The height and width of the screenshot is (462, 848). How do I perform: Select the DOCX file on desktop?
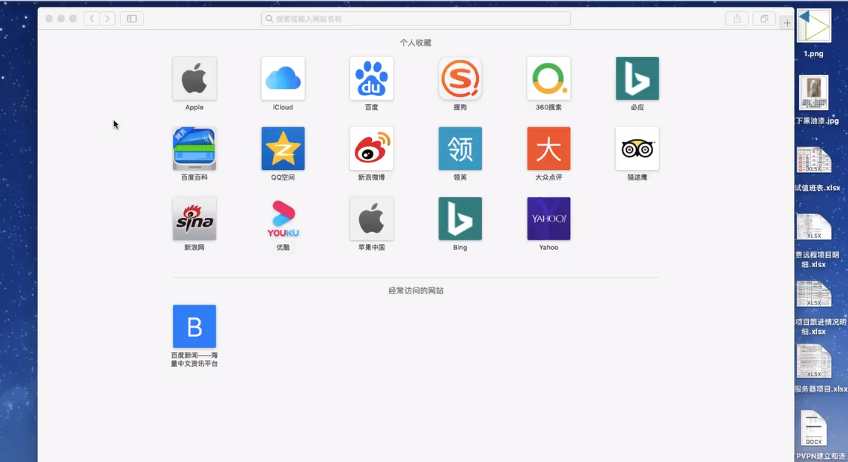pos(813,428)
